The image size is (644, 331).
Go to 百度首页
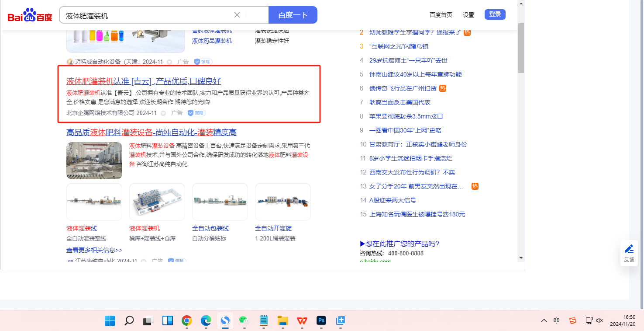click(x=441, y=15)
